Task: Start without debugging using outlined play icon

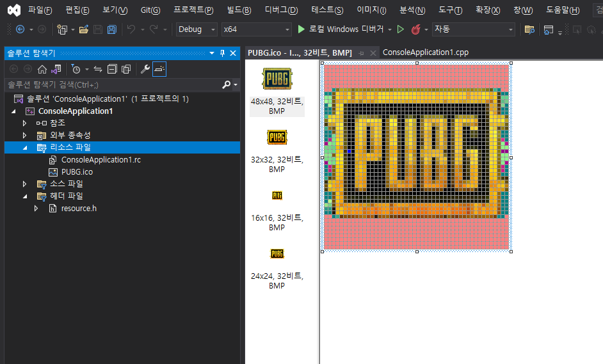Action: click(400, 29)
